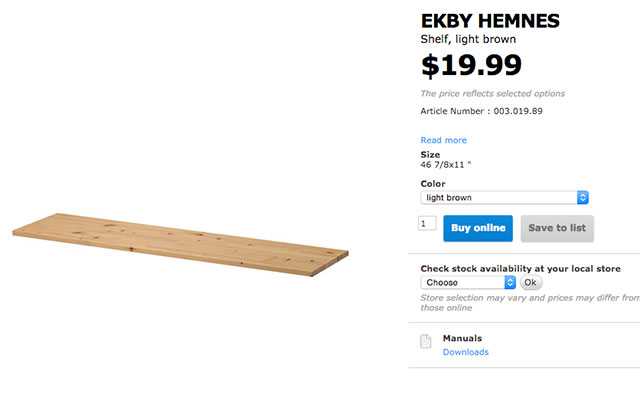Open the light brown color dropdown
This screenshot has width=640, height=400.
coord(504,198)
